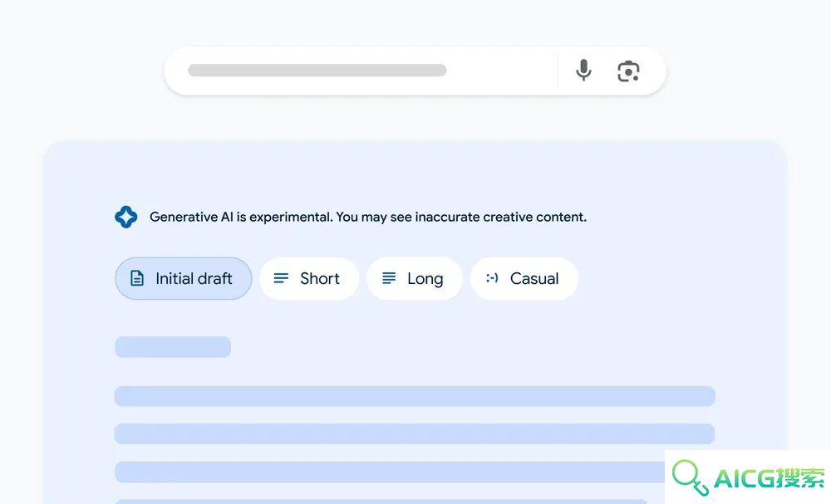Click the third draft text placeholder line
The height and width of the screenshot is (504, 831).
390,472
